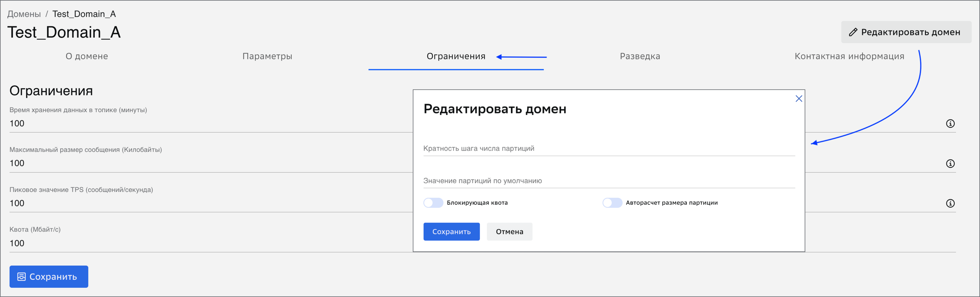Click the Test_Domain_A page title
This screenshot has height=297, width=980.
click(64, 32)
